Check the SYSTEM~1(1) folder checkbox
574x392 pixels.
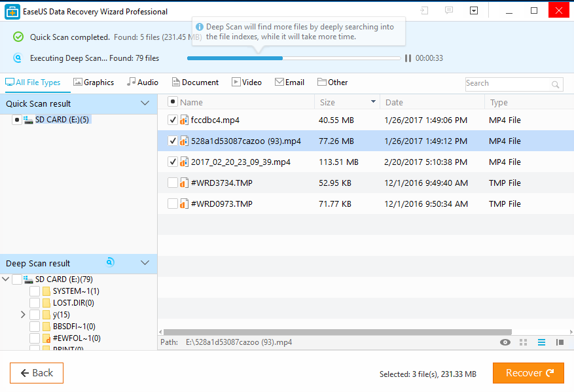point(35,291)
